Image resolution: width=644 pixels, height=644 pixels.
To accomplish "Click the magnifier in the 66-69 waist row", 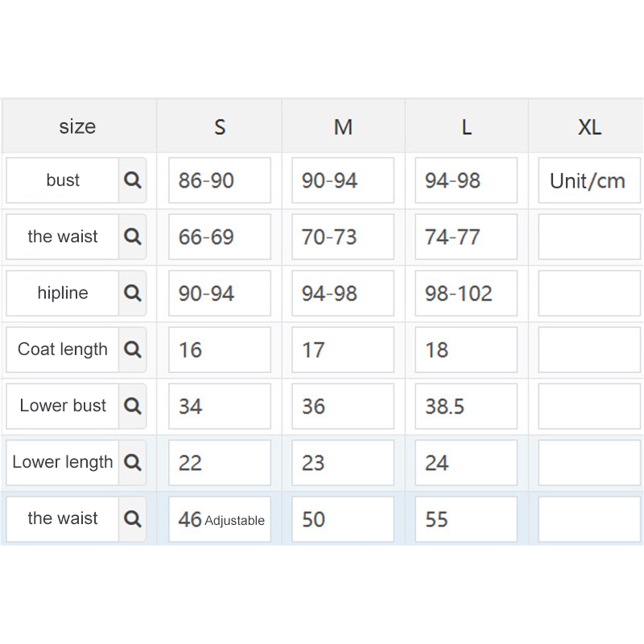I will click(132, 237).
